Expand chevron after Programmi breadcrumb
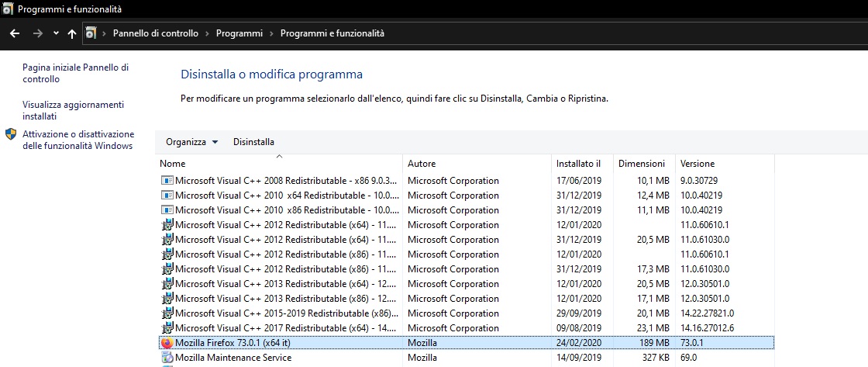The image size is (868, 367). (271, 33)
